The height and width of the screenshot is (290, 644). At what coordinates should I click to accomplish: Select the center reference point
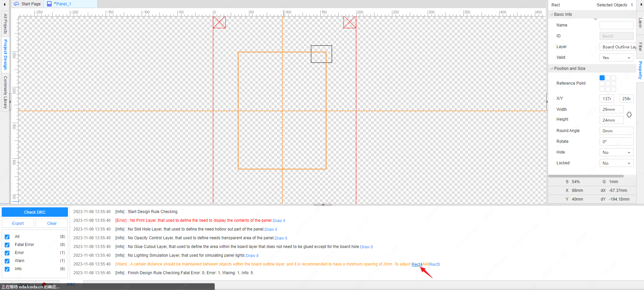pos(608,83)
